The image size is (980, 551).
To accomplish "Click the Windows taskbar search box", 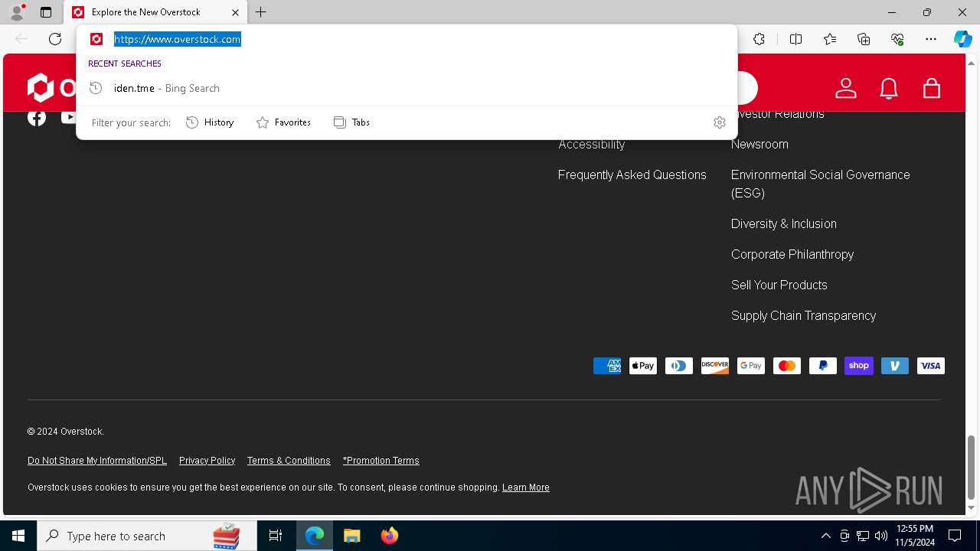I will coord(147,536).
